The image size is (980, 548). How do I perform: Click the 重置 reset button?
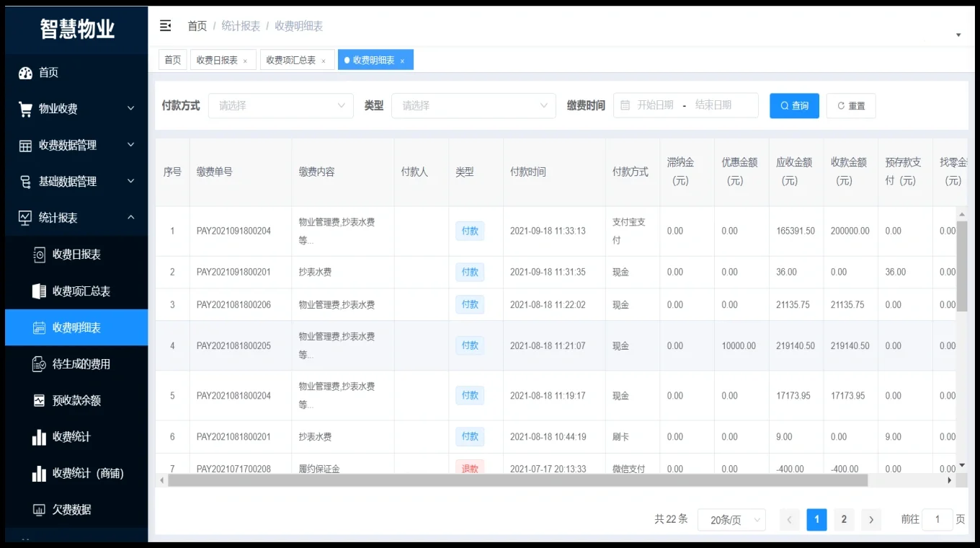tap(850, 106)
